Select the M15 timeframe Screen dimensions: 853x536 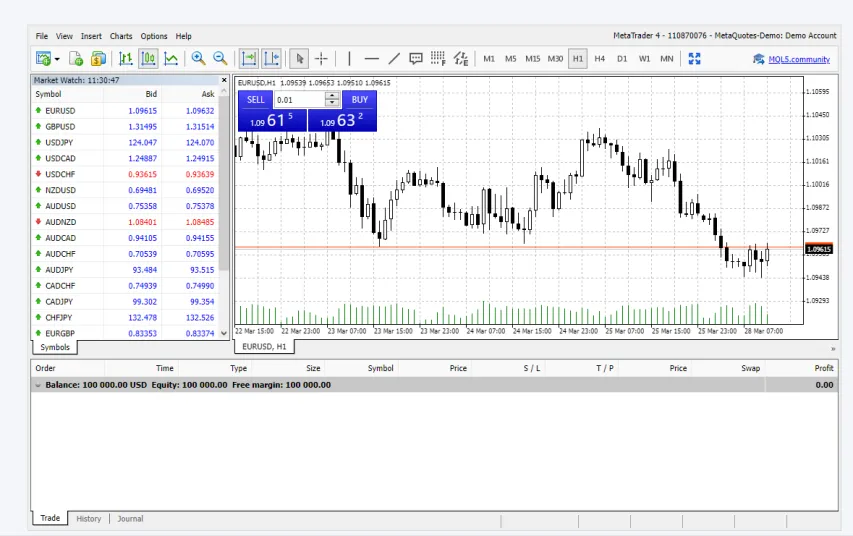pyautogui.click(x=533, y=59)
